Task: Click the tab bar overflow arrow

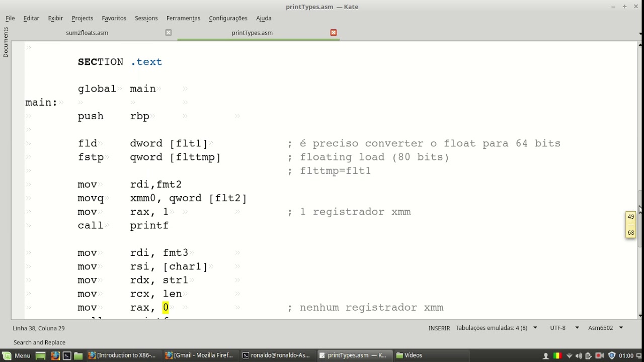Action: 640,34
